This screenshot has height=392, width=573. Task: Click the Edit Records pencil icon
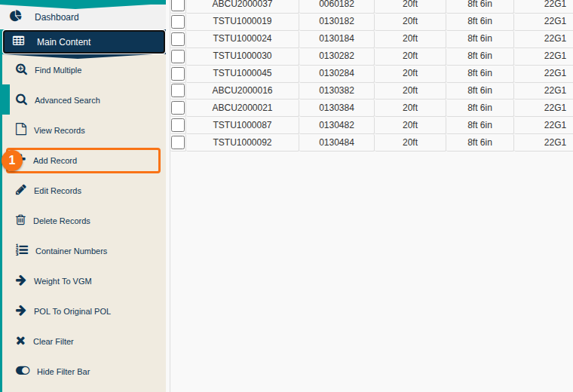pyautogui.click(x=21, y=190)
